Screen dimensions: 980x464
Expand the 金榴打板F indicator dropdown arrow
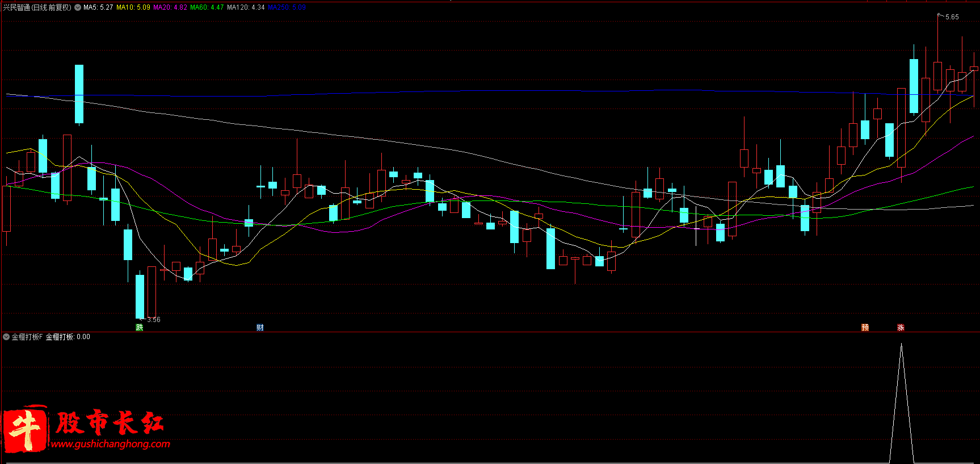(x=6, y=337)
